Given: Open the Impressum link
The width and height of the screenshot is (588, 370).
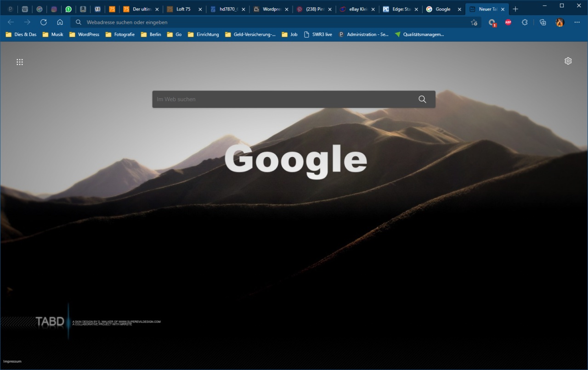Looking at the screenshot, I should tap(12, 361).
